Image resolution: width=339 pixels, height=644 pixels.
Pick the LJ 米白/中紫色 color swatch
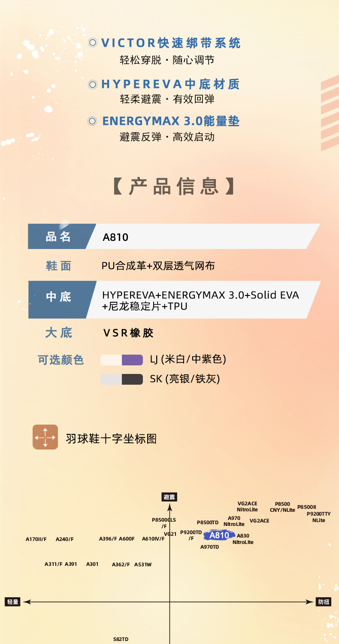pyautogui.click(x=121, y=360)
